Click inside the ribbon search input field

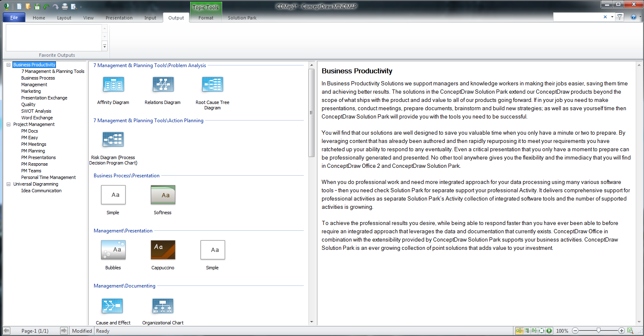coord(578,17)
